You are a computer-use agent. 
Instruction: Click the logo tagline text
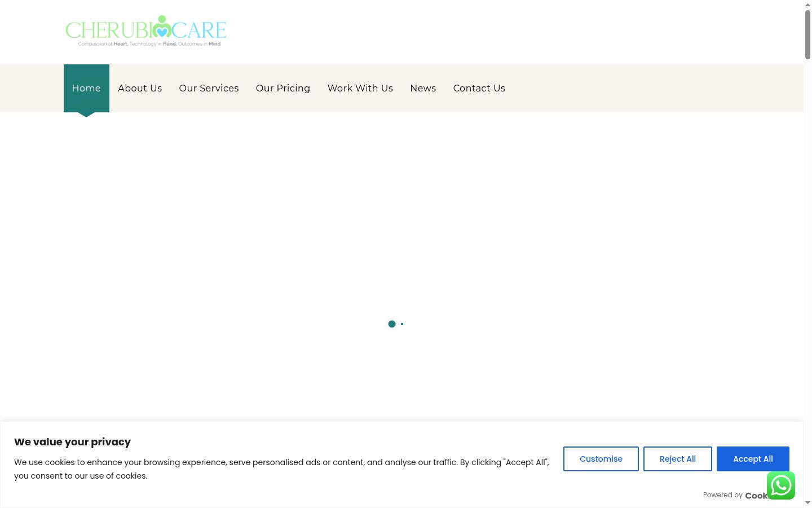click(149, 44)
